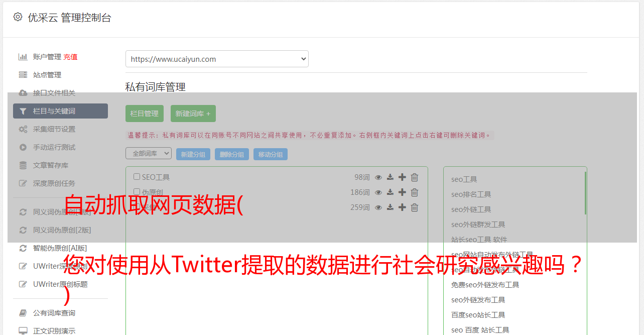Click the 移动分组 button
The height and width of the screenshot is (335, 644).
(x=271, y=154)
